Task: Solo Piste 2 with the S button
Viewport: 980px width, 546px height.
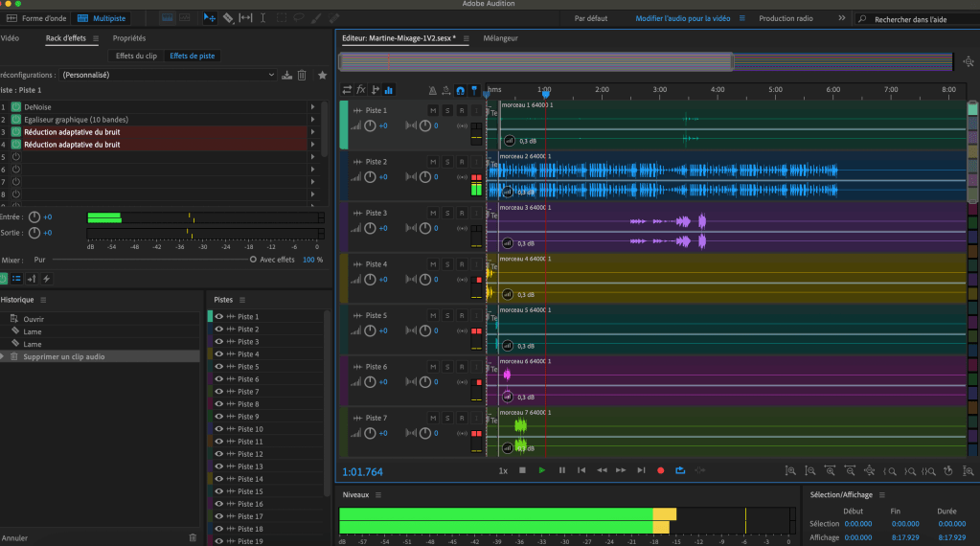Action: [447, 162]
